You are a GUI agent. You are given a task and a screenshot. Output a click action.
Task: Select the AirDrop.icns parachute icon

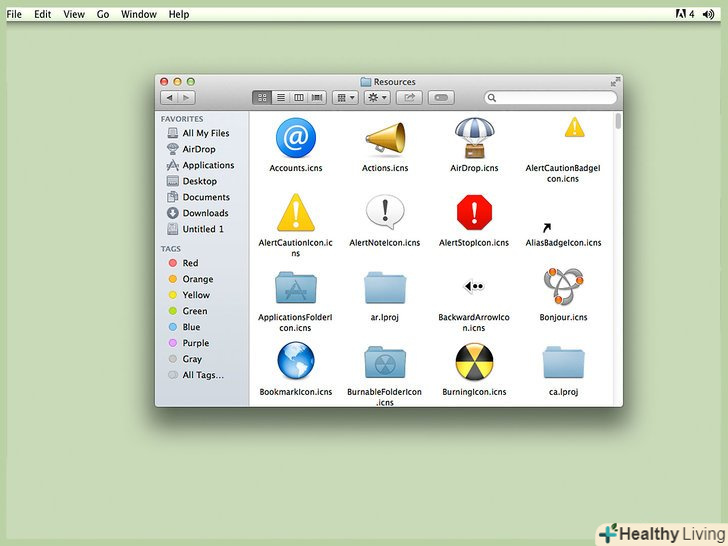point(474,138)
